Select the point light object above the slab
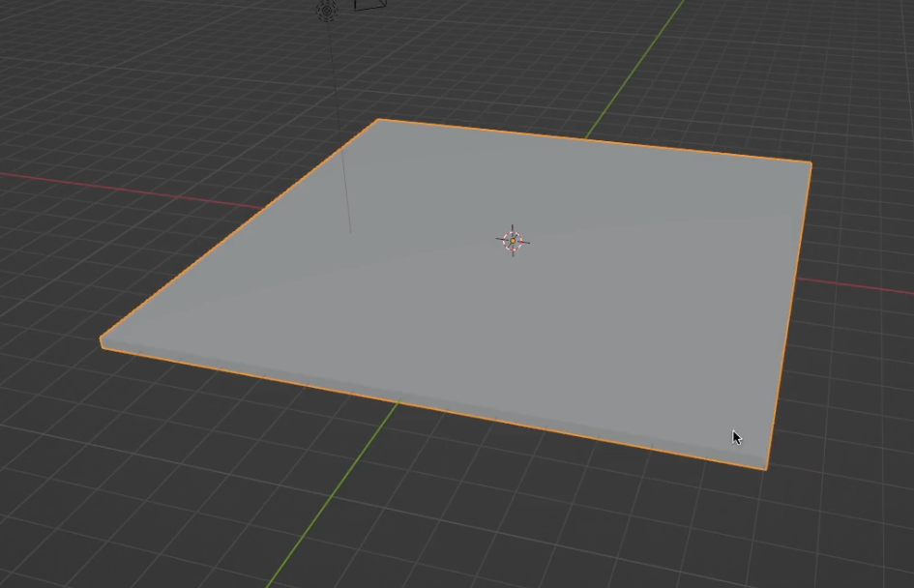The height and width of the screenshot is (588, 914). tap(327, 10)
